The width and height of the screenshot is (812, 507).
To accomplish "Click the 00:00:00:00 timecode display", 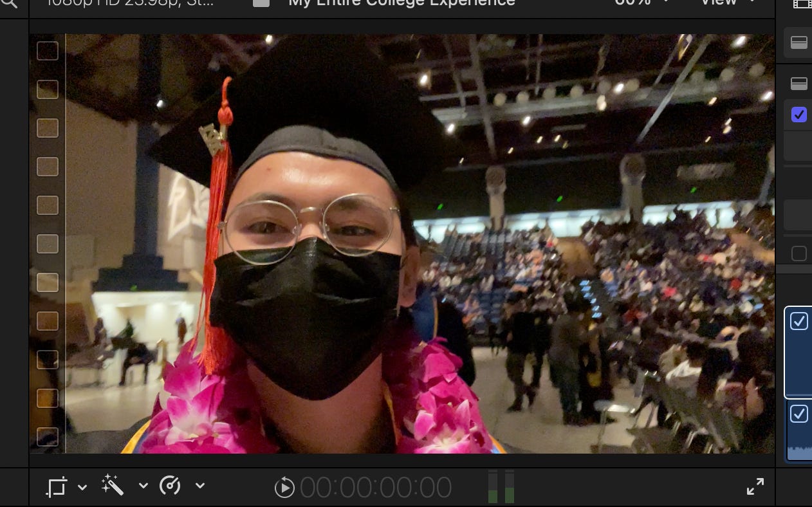I will pos(376,488).
